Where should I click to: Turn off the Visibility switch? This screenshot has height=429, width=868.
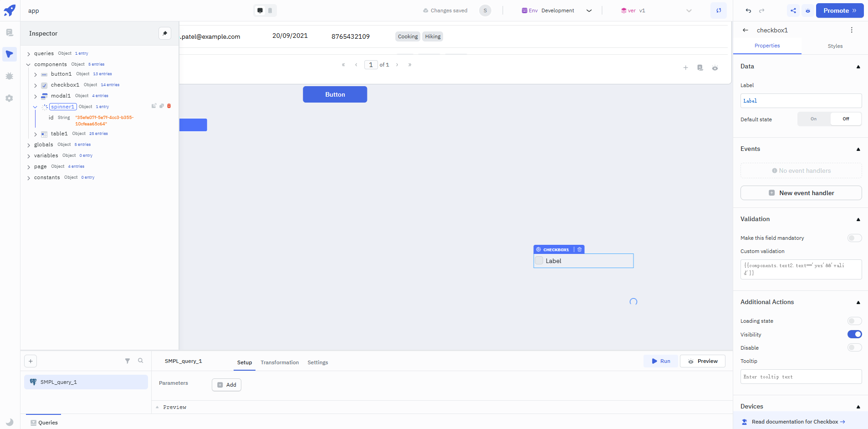pos(854,334)
